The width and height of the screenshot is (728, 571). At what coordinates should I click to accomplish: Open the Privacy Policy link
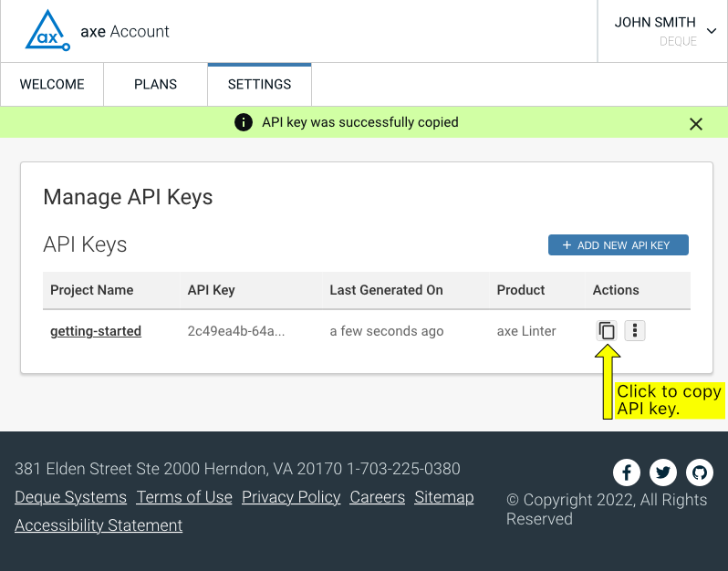291,497
